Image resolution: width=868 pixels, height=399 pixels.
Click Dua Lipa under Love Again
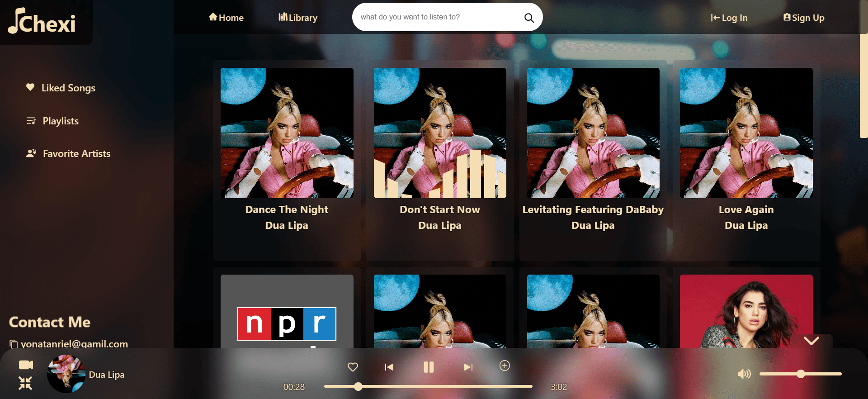tap(746, 225)
